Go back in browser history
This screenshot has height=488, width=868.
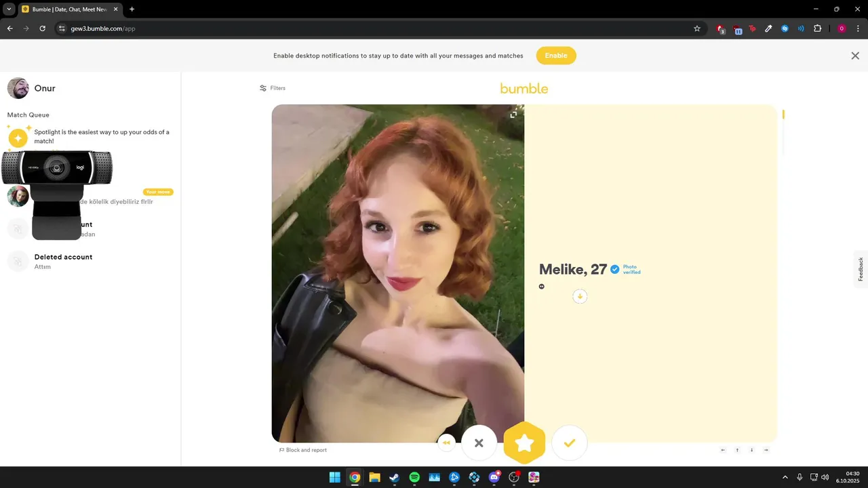(9, 28)
